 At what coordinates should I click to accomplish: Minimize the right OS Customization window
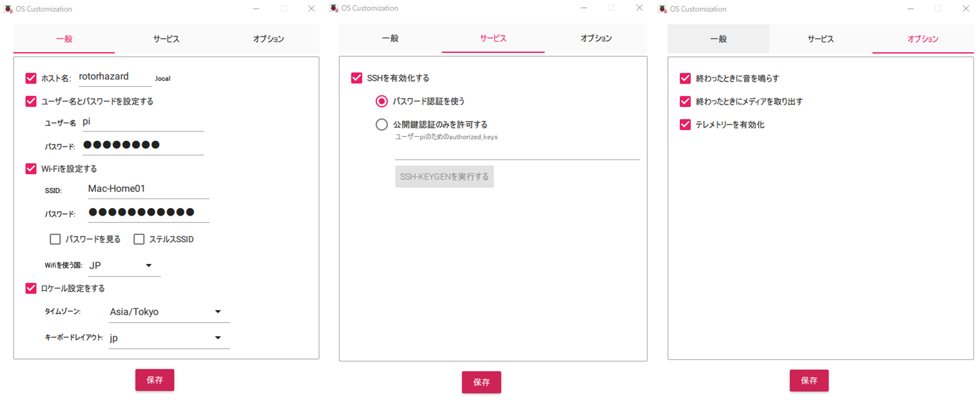click(x=910, y=9)
